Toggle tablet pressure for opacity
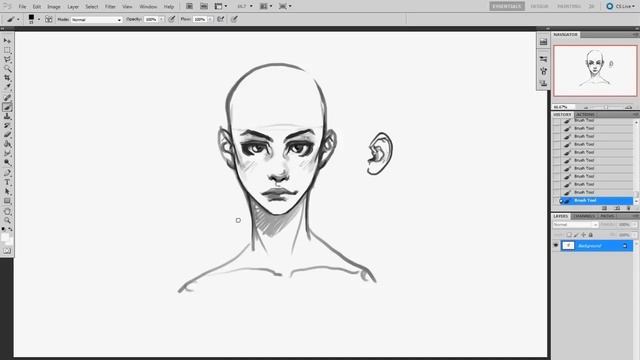 [172, 19]
